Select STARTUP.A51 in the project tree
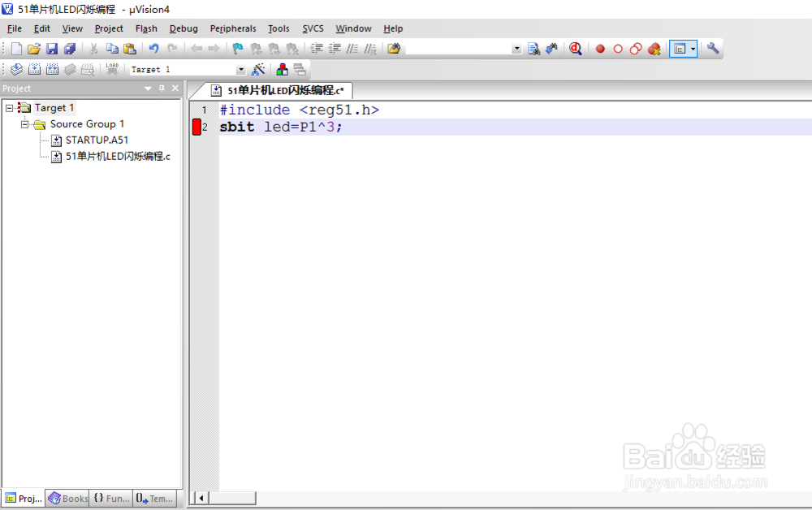Screen dimensions: 812x510 [97, 140]
